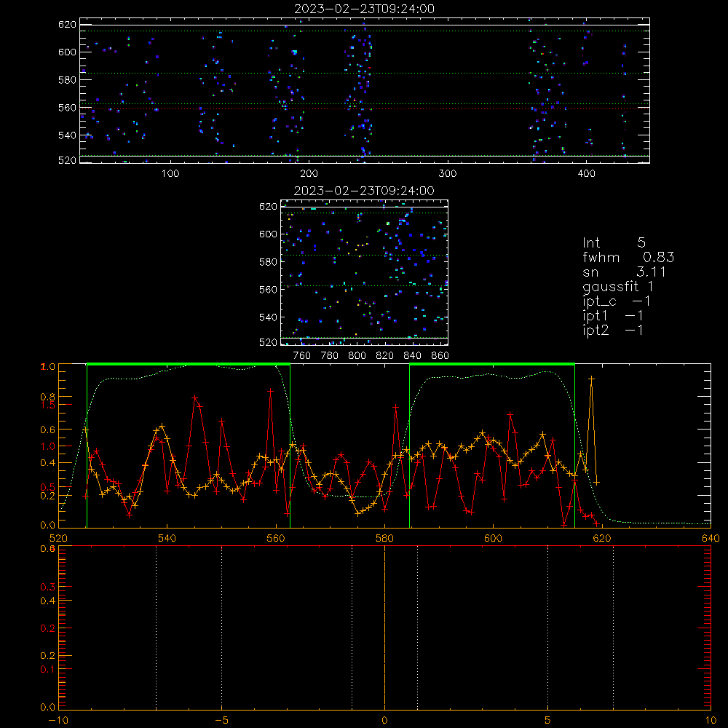
Task: Click x-axis label 820 on middle panel
Action: [384, 356]
